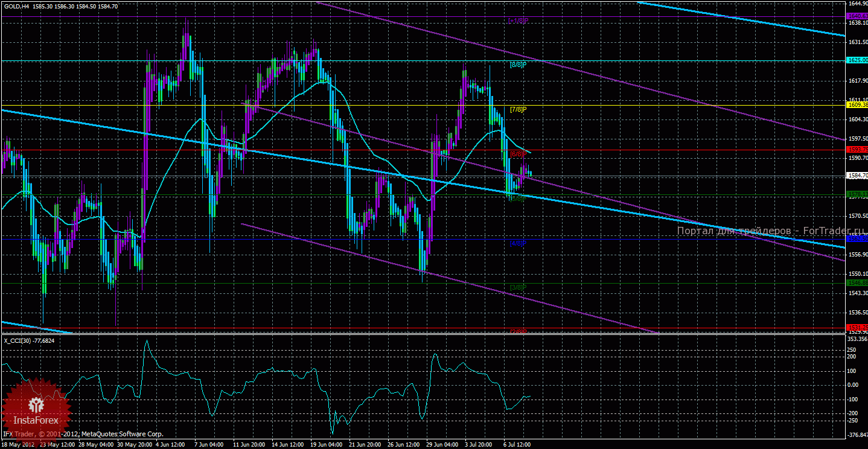868x449 pixels.
Task: Select the X_CCI(30) -77,6824 indicator label
Action: [x=30, y=341]
